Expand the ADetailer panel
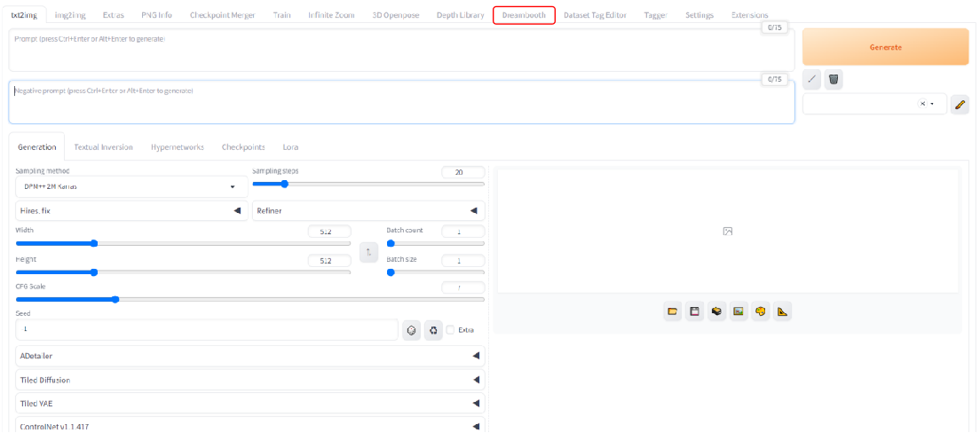 point(250,356)
